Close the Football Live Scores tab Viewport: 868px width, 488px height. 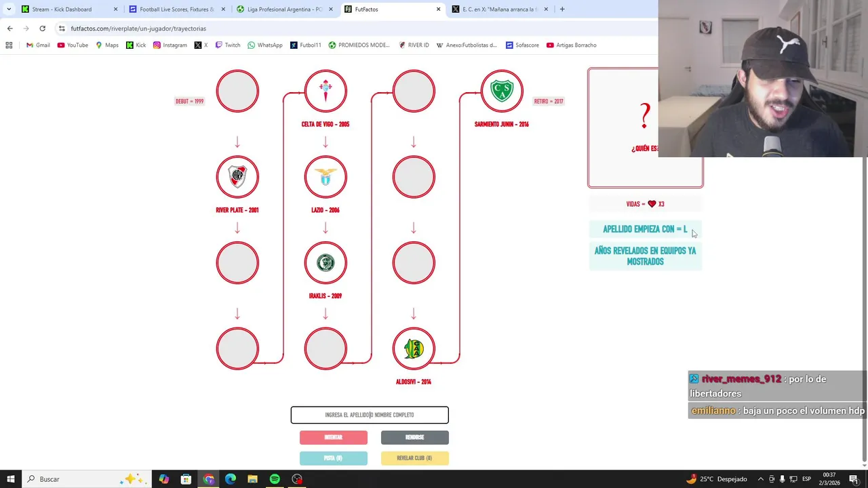[x=223, y=9]
